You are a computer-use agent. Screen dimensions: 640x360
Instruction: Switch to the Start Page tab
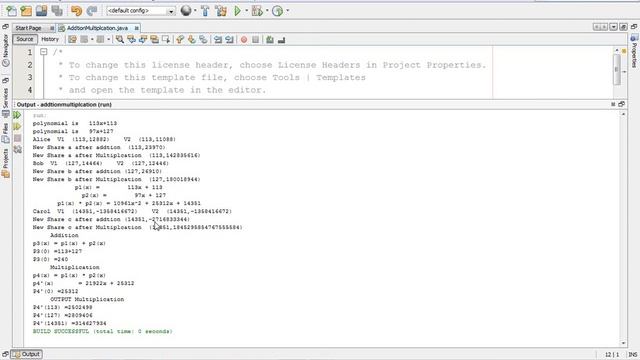29,28
